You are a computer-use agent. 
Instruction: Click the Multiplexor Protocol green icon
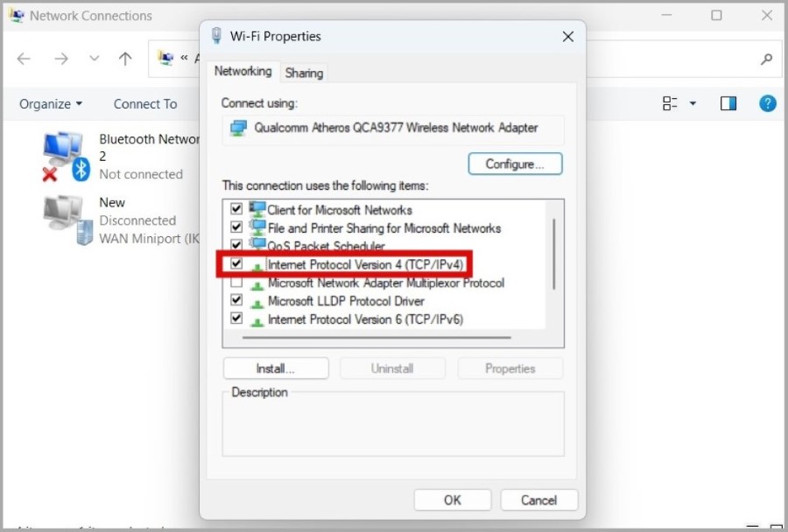point(257,285)
